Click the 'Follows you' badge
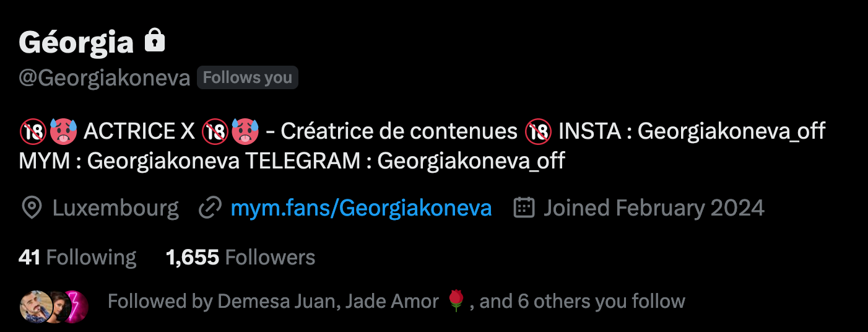Viewport: 868px width, 332px height. 248,77
